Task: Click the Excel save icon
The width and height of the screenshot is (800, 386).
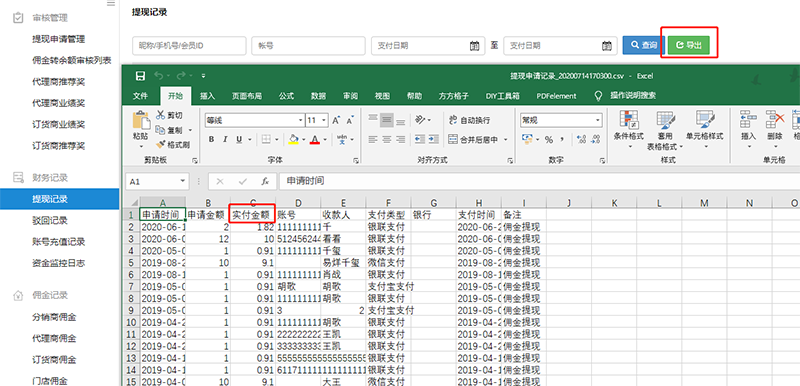Action: click(140, 76)
